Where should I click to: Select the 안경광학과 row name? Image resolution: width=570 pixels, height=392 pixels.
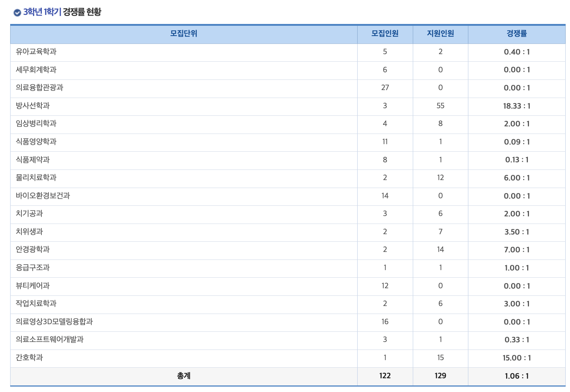[x=33, y=249]
